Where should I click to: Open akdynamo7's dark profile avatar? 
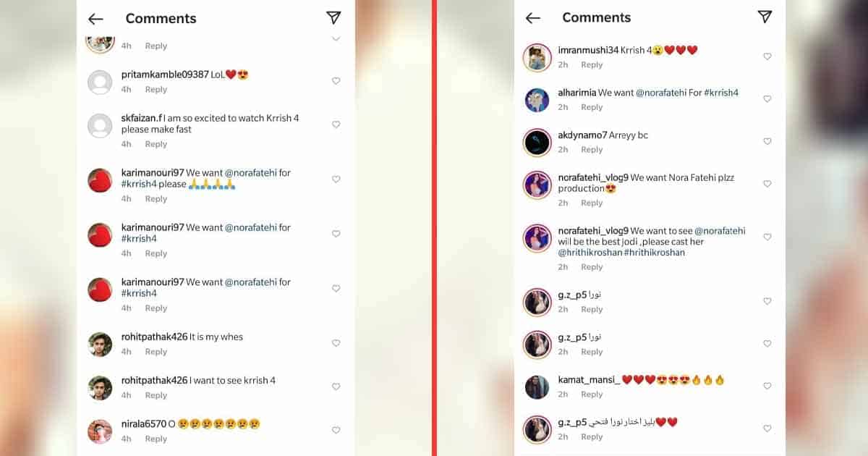coord(537,143)
